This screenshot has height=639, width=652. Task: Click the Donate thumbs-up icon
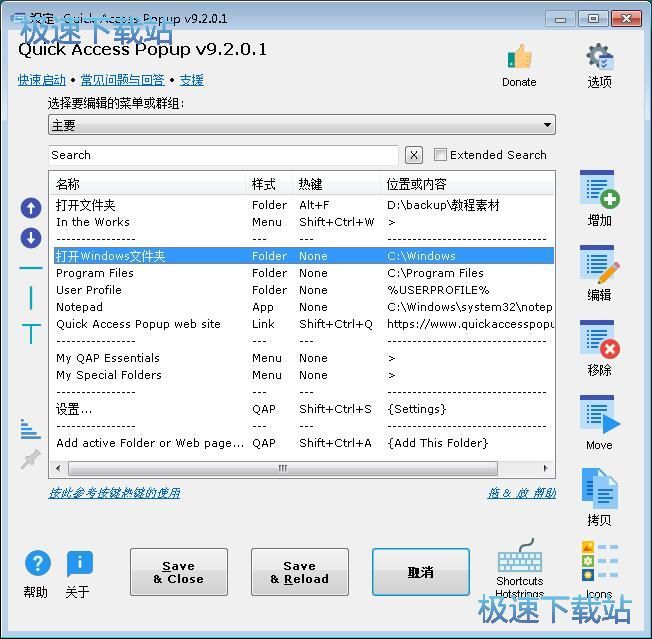(519, 57)
